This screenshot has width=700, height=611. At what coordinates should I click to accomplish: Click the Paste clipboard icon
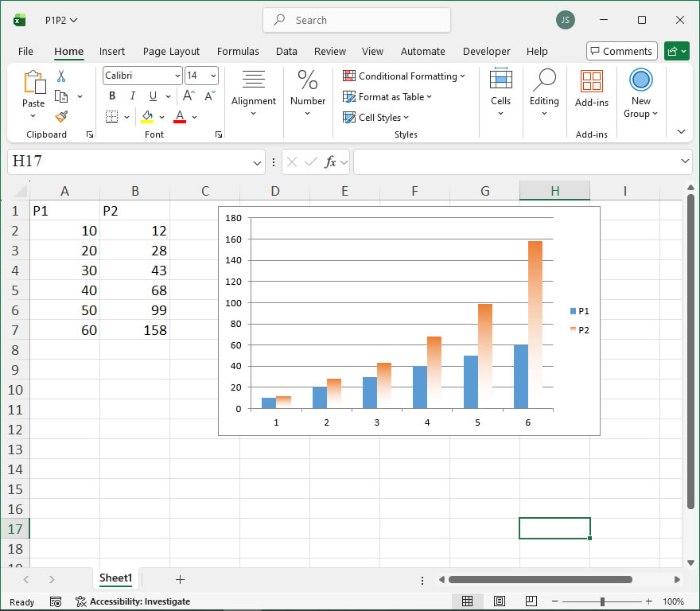(33, 83)
